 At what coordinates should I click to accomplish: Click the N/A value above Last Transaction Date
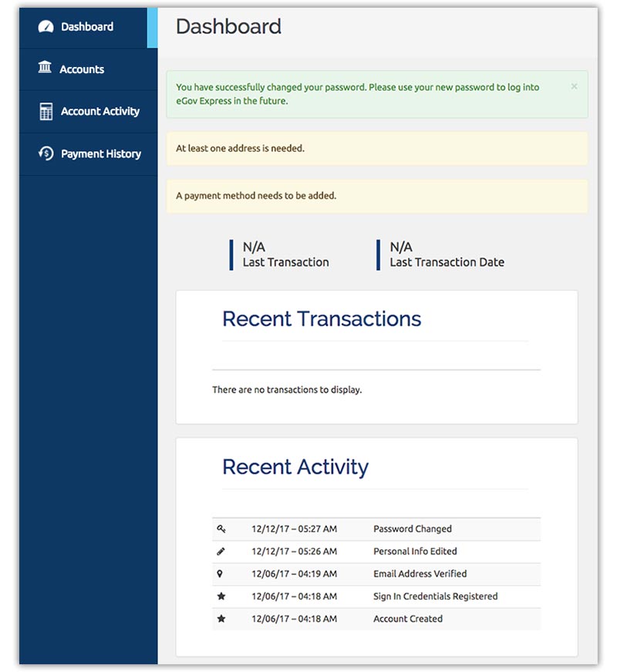click(x=401, y=247)
